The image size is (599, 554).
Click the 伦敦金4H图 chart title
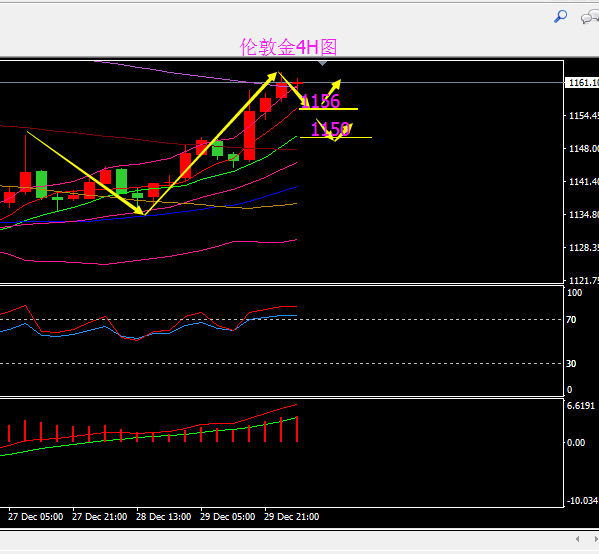coord(289,47)
